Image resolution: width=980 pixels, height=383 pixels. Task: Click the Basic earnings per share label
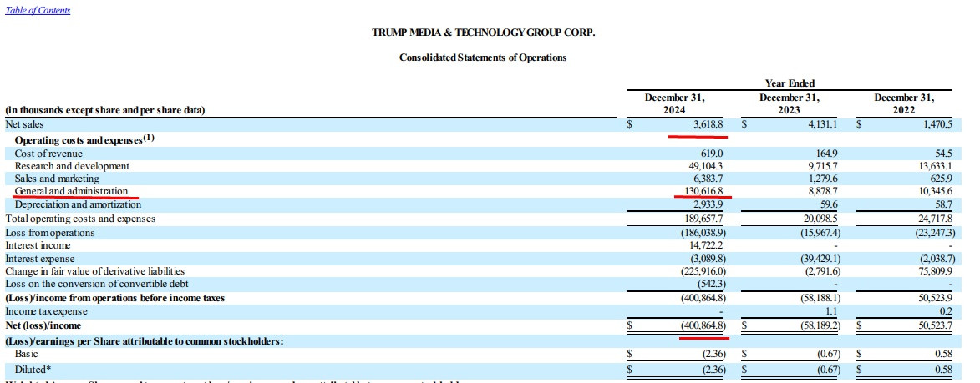pos(28,355)
